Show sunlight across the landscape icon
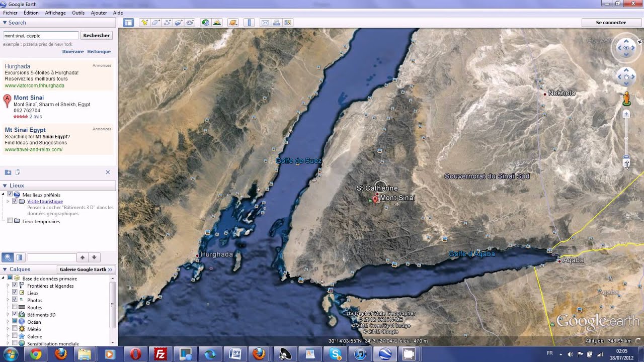The width and height of the screenshot is (644, 362). click(x=217, y=23)
